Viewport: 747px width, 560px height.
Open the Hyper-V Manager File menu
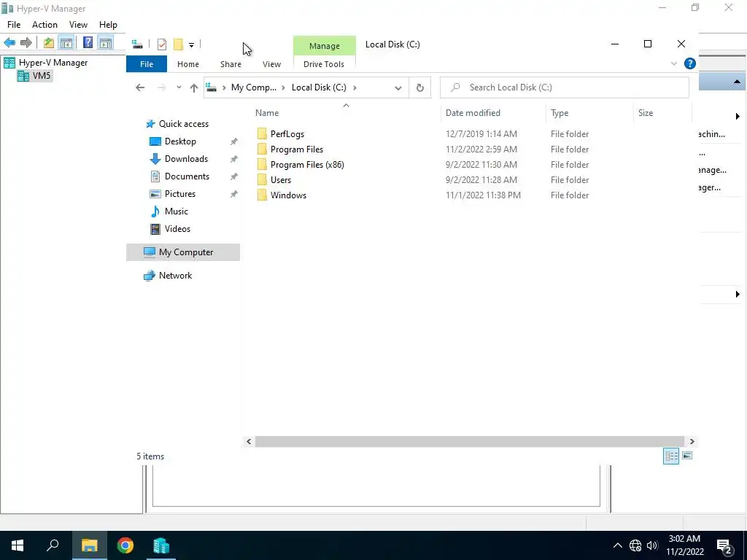pyautogui.click(x=14, y=25)
